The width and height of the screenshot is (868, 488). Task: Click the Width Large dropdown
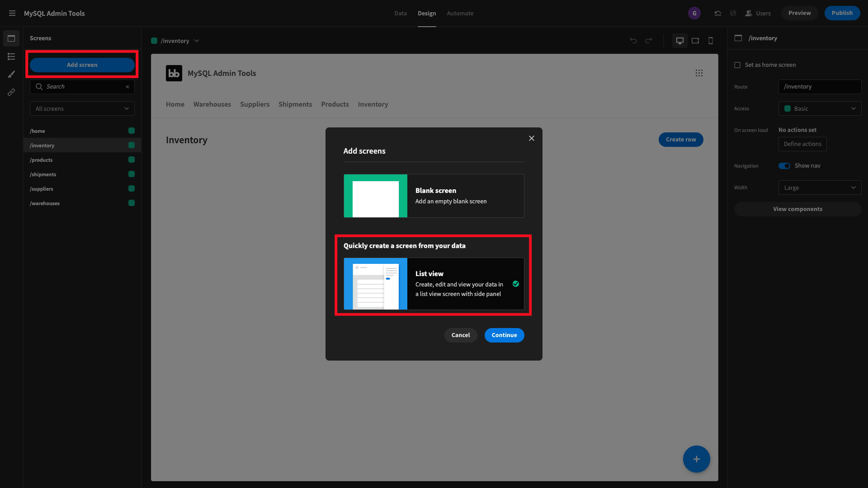pyautogui.click(x=820, y=187)
